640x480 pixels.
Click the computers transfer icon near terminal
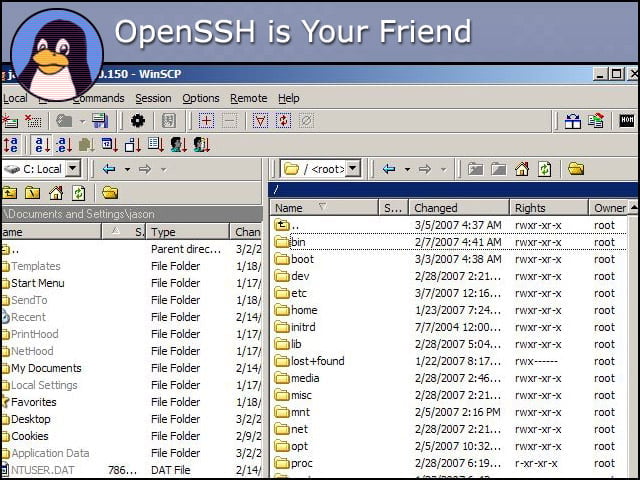tap(596, 121)
